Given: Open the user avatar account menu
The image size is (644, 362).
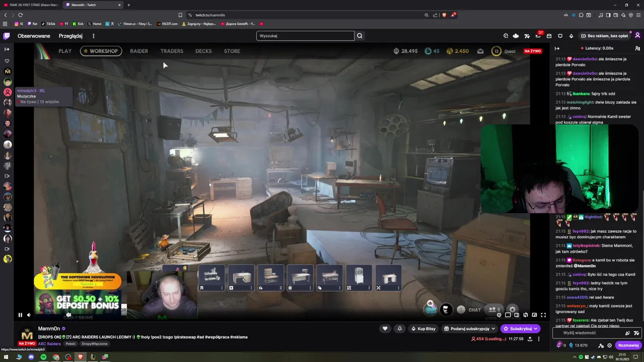Looking at the screenshot, I should tap(637, 36).
